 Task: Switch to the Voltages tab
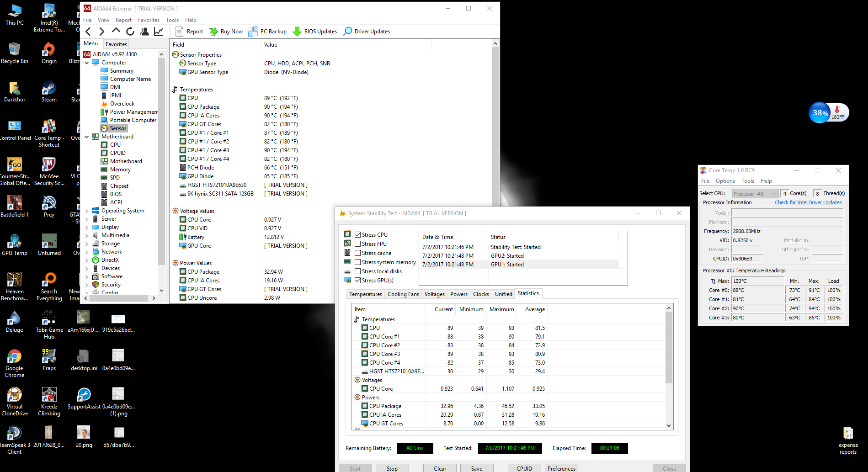pos(434,294)
